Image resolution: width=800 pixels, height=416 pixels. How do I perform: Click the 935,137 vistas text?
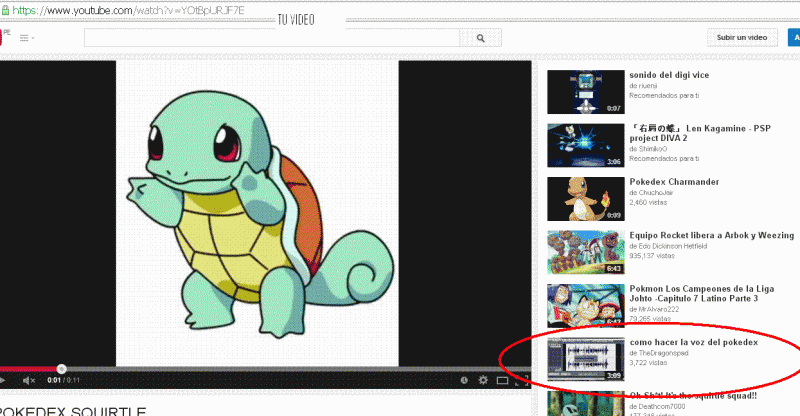[652, 256]
